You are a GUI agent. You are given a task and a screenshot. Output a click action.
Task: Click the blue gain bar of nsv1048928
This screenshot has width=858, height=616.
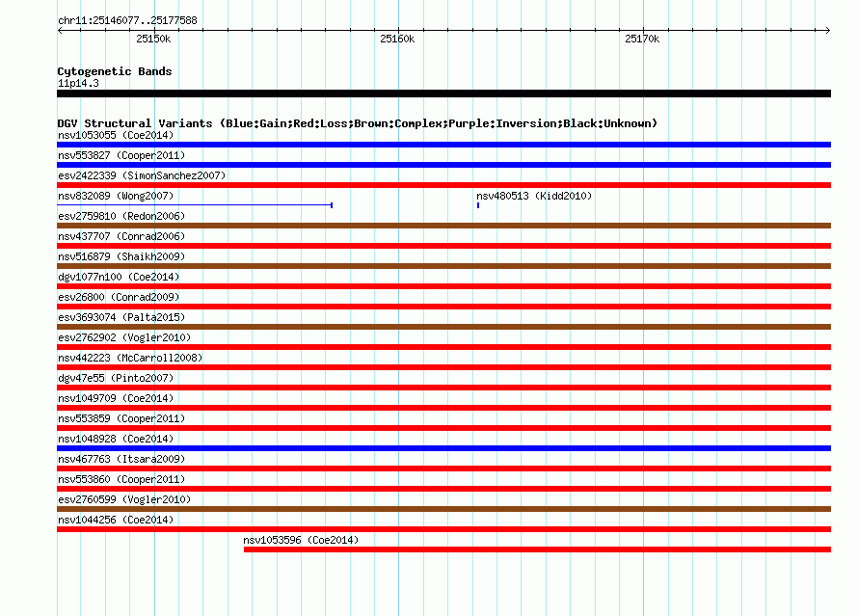(x=443, y=448)
